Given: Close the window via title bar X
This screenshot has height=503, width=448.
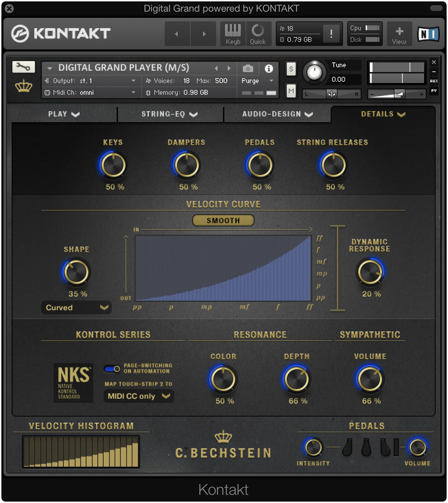Looking at the screenshot, I should tap(9, 9).
